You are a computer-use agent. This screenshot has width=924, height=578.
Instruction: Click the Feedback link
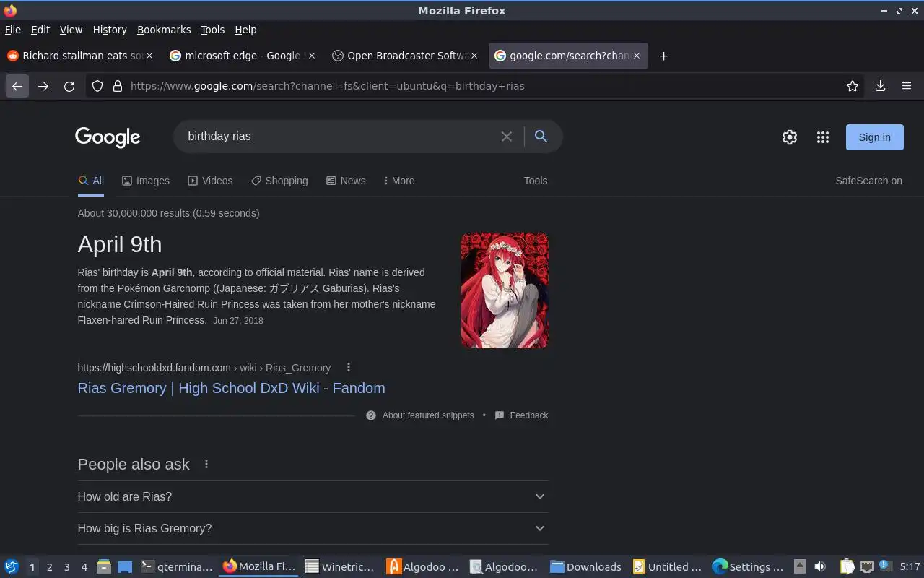pos(529,415)
